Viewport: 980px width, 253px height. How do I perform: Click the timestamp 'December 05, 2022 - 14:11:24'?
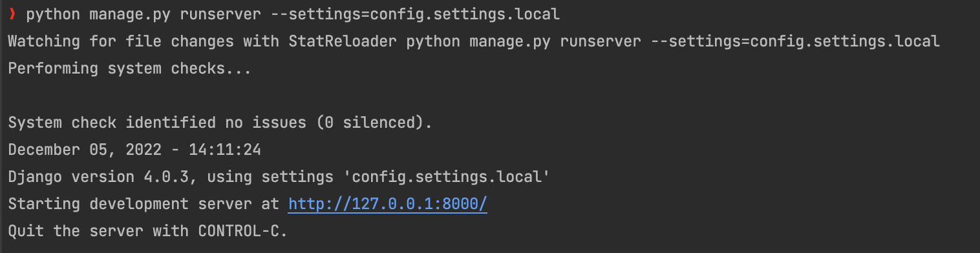[x=134, y=150]
